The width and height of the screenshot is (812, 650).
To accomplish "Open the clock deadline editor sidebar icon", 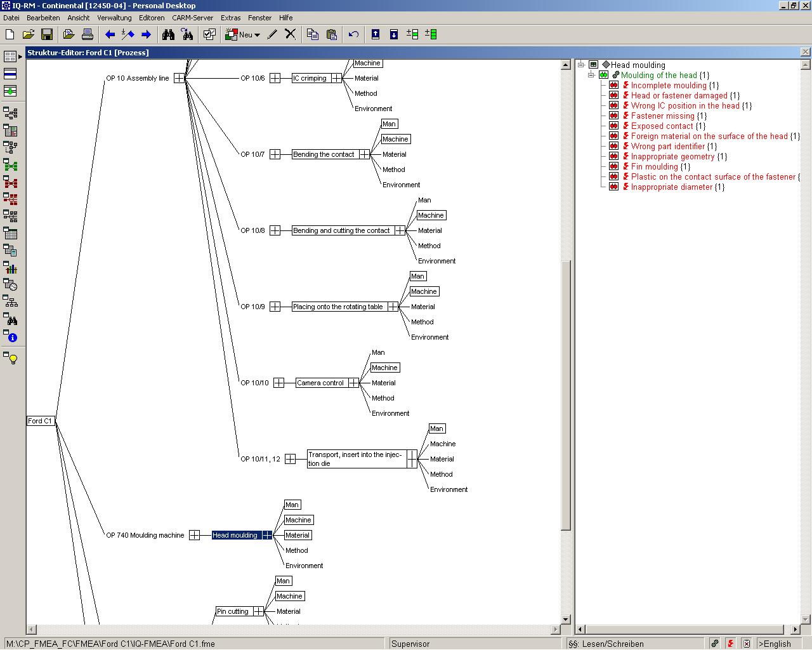I will click(x=10, y=285).
